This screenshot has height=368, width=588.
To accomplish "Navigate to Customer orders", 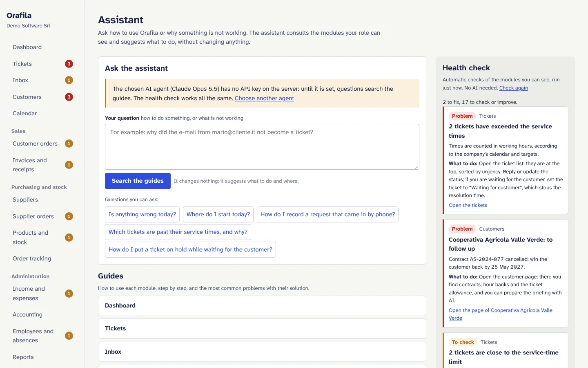I will click(42, 144).
